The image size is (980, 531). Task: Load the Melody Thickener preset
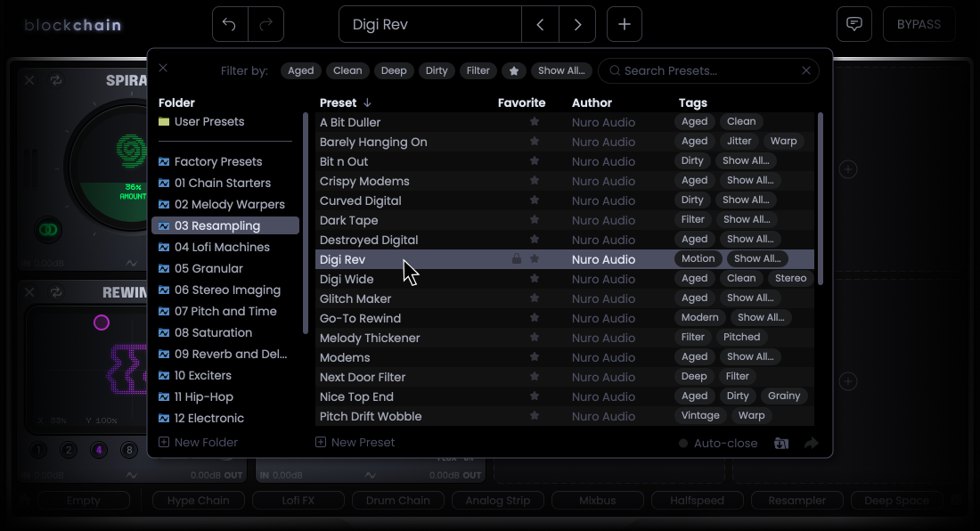pyautogui.click(x=370, y=338)
